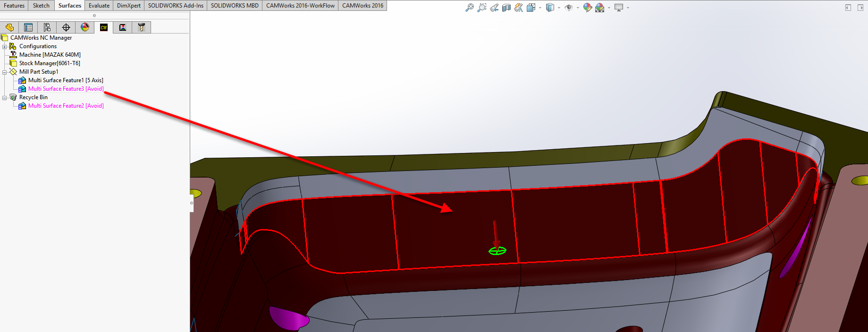Open the DimXpertManager crosshair tab

pyautogui.click(x=66, y=27)
